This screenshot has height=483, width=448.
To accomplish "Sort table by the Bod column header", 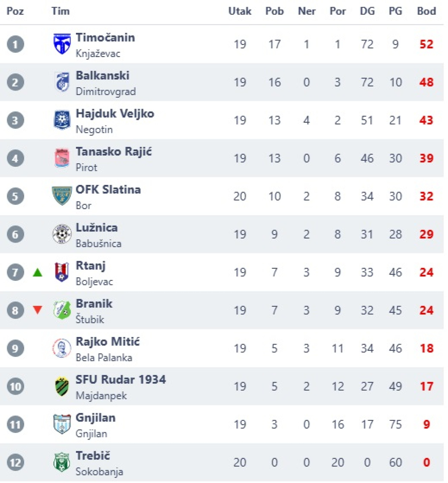I will click(x=426, y=11).
